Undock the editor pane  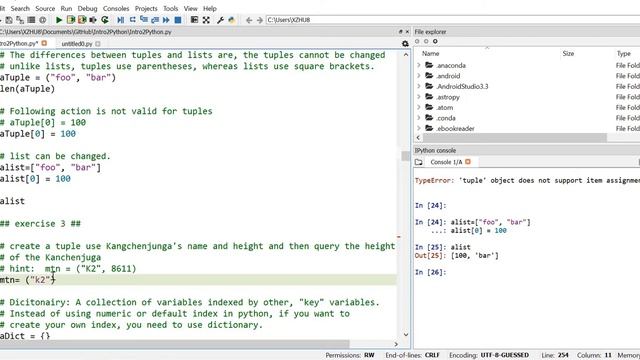[400, 32]
